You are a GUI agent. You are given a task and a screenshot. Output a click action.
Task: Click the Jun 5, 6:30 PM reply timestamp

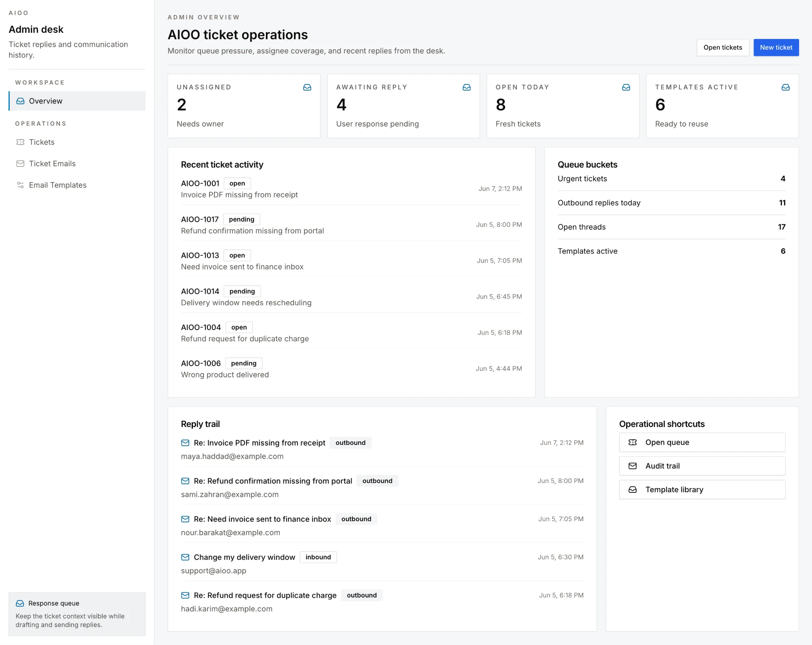coord(561,557)
